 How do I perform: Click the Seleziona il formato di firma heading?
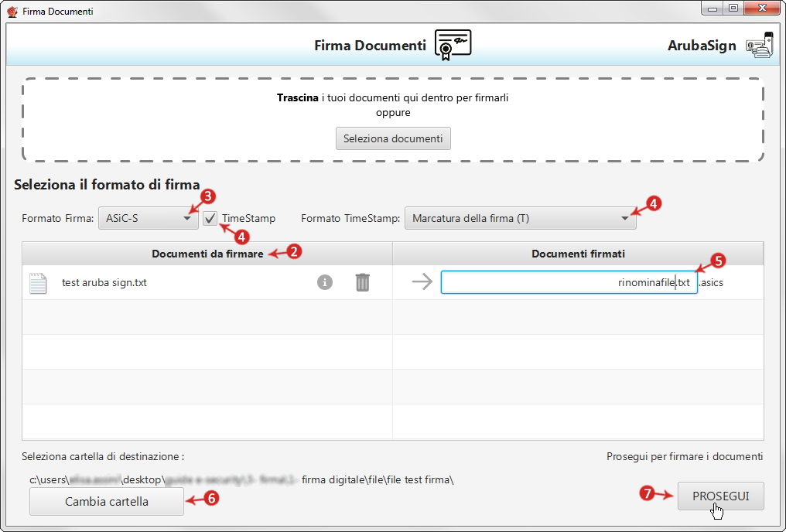(107, 185)
